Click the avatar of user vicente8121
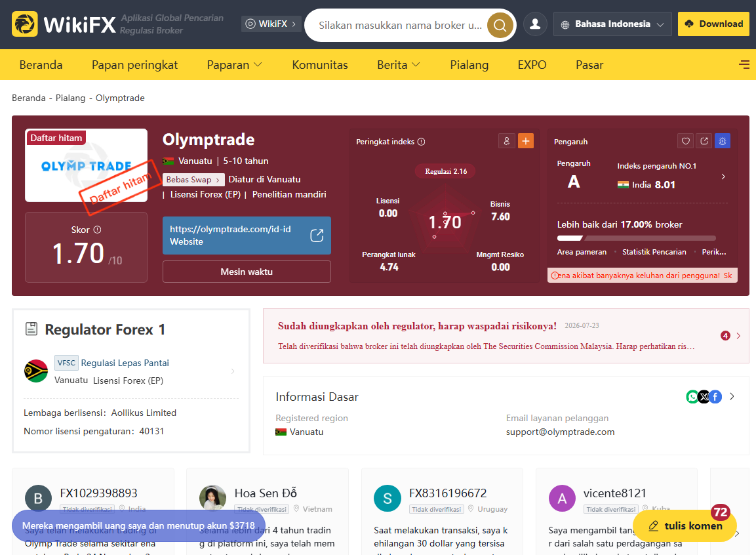756x555 pixels. pyautogui.click(x=562, y=499)
